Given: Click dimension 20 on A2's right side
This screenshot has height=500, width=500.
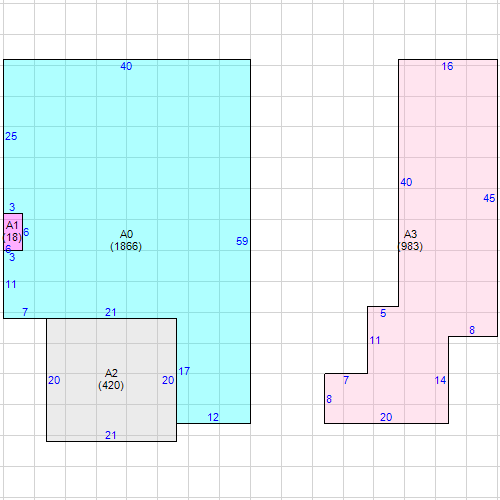Looking at the screenshot, I should tap(168, 380).
